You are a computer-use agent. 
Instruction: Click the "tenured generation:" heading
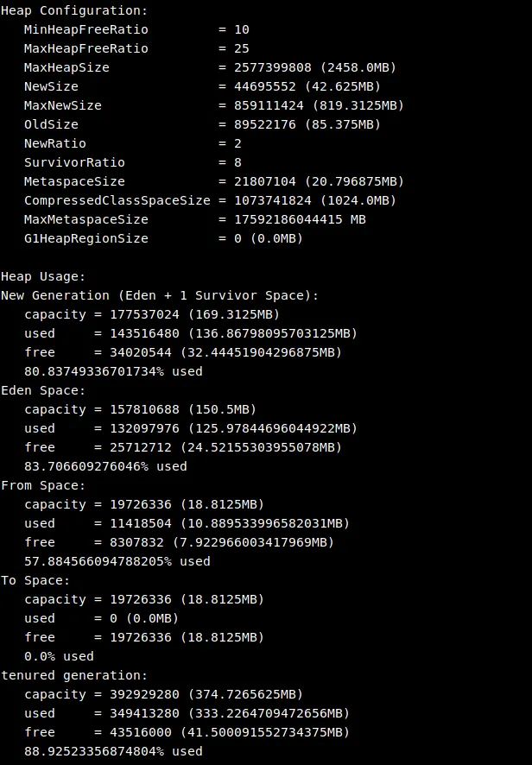point(74,675)
